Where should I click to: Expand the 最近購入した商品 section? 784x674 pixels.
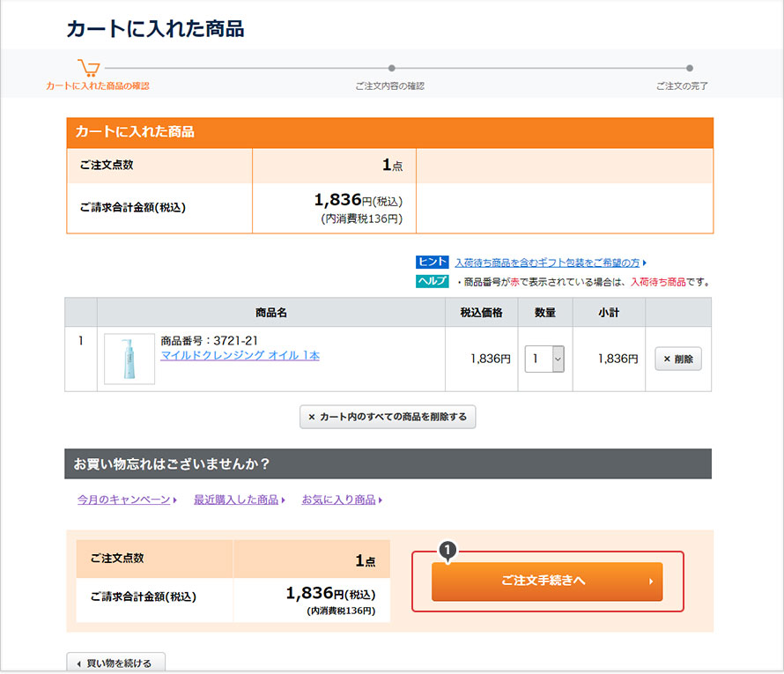pos(235,499)
